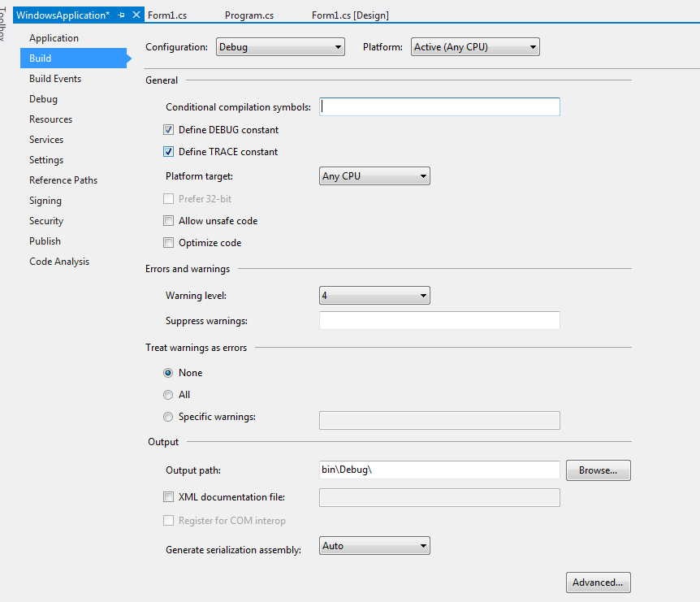Open the Services page
700x602 pixels.
pyautogui.click(x=46, y=140)
